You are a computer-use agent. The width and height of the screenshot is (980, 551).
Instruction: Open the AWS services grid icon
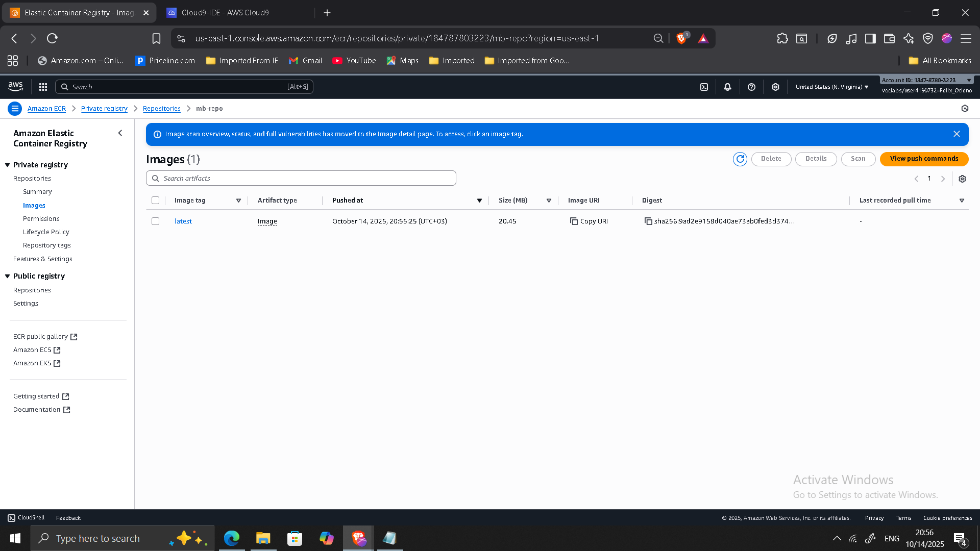43,87
